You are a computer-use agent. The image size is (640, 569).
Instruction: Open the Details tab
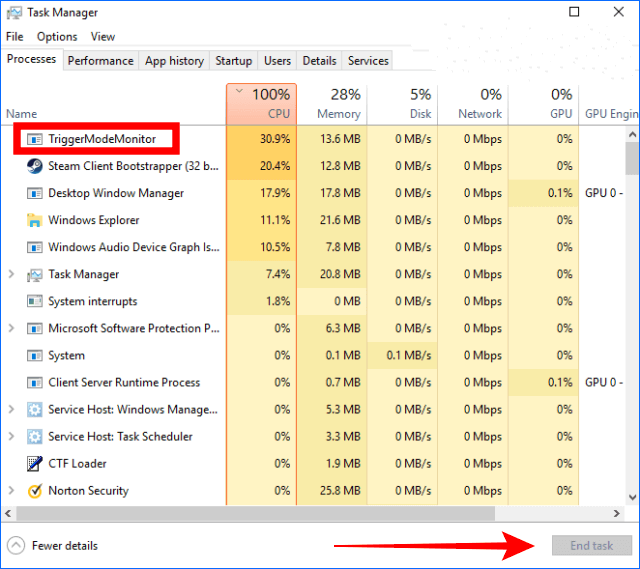point(319,61)
